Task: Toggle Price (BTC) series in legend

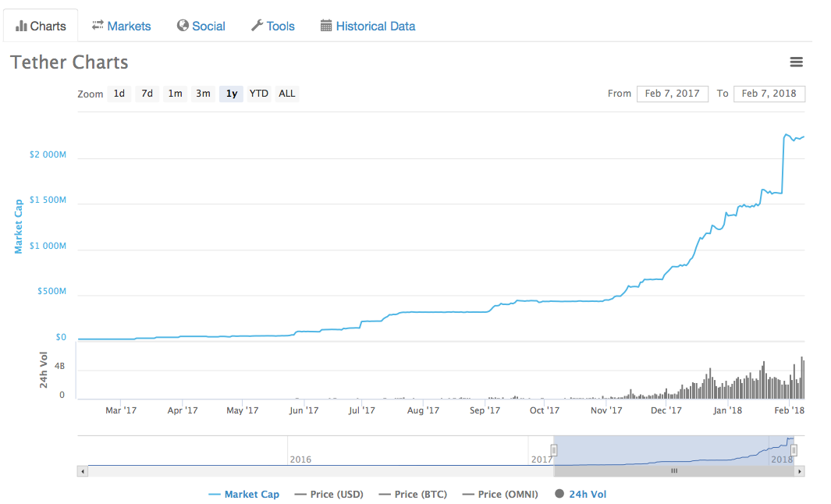Action: click(x=413, y=494)
